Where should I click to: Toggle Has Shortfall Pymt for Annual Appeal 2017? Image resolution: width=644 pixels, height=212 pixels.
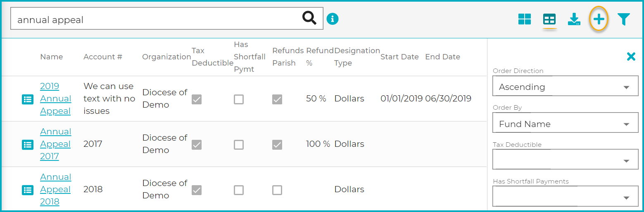(x=239, y=144)
